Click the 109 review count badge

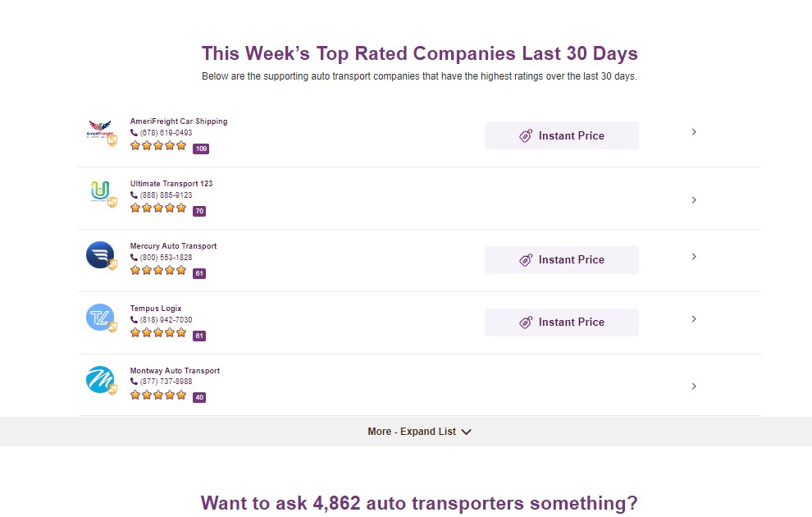pos(201,149)
